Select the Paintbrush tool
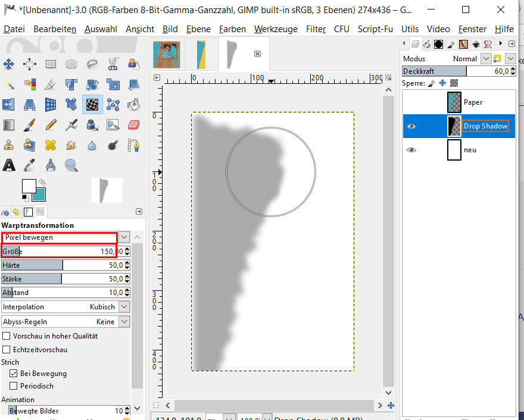 click(x=30, y=125)
